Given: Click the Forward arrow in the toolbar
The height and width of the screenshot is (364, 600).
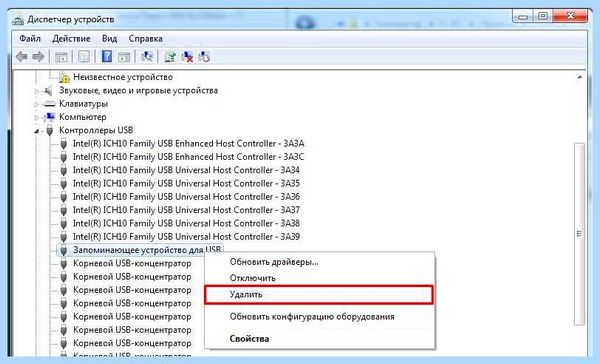Looking at the screenshot, I should [x=38, y=57].
